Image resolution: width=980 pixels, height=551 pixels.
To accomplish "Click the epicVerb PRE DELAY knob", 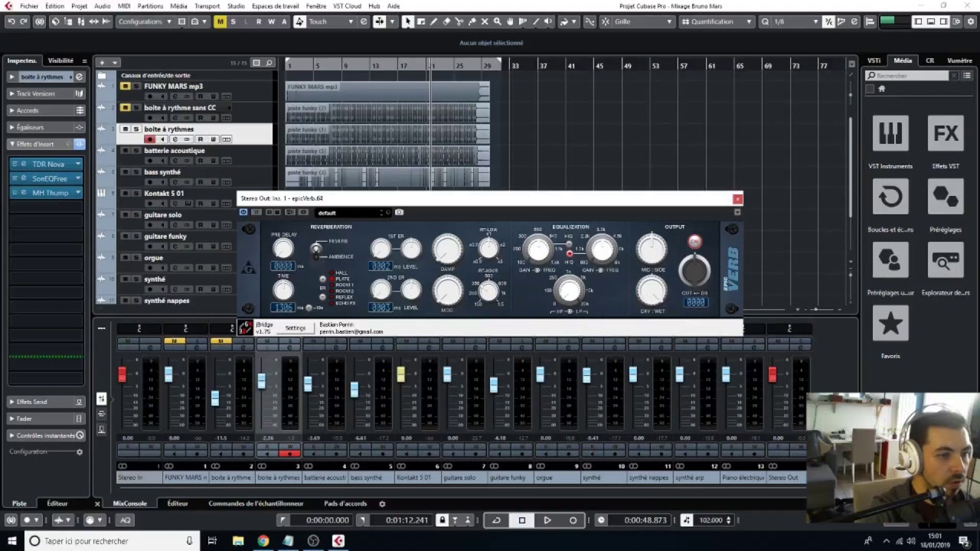I will click(x=283, y=248).
